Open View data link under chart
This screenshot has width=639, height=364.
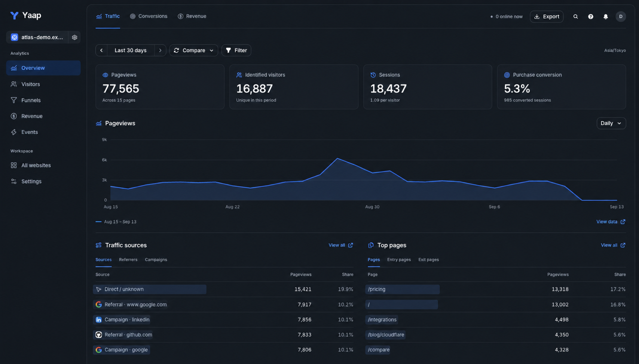point(611,222)
